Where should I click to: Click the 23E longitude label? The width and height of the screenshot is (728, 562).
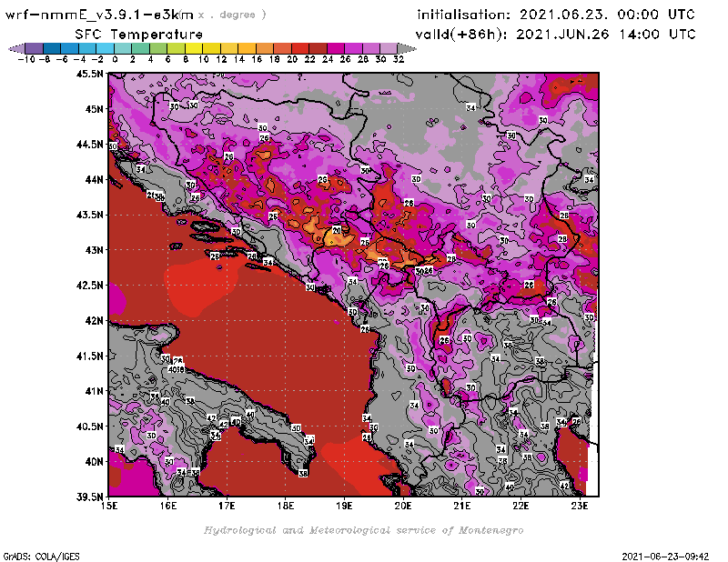580,506
